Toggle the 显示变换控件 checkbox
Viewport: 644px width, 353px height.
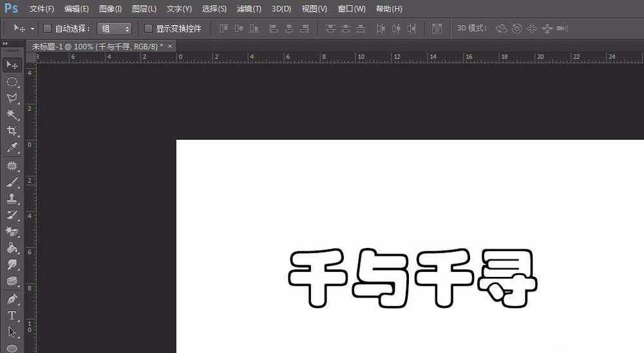[148, 28]
